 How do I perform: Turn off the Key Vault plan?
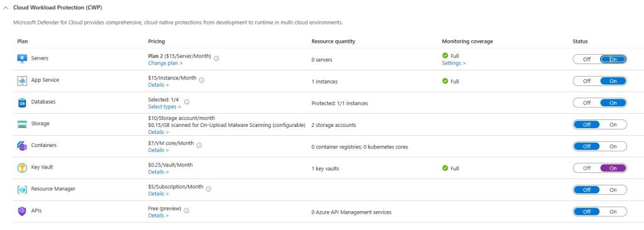point(587,168)
